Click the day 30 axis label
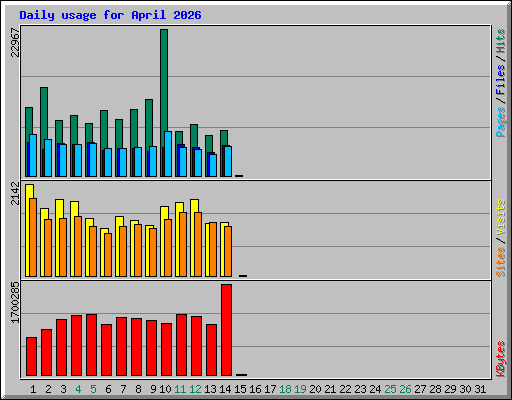Viewport: 512px width, 400px height. click(465, 389)
